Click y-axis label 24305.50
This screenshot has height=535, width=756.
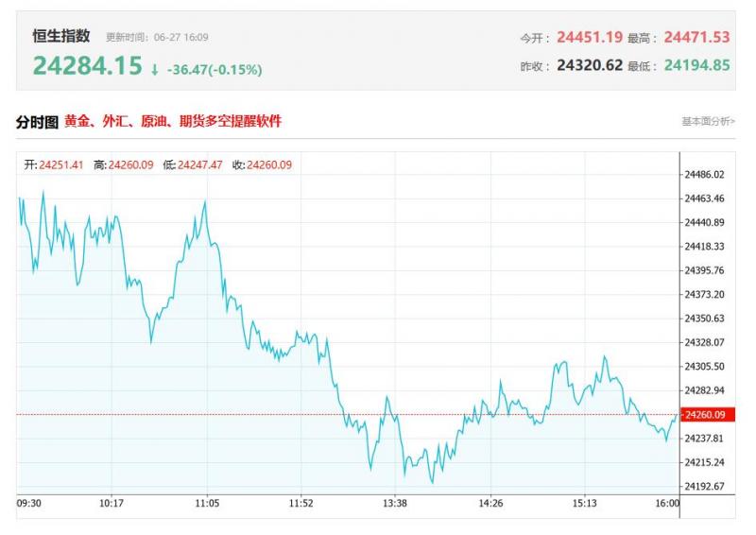[704, 367]
